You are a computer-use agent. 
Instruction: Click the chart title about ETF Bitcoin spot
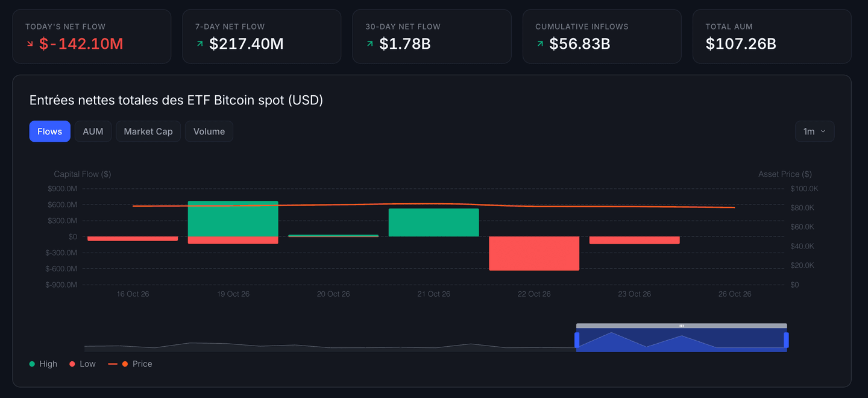pos(176,100)
